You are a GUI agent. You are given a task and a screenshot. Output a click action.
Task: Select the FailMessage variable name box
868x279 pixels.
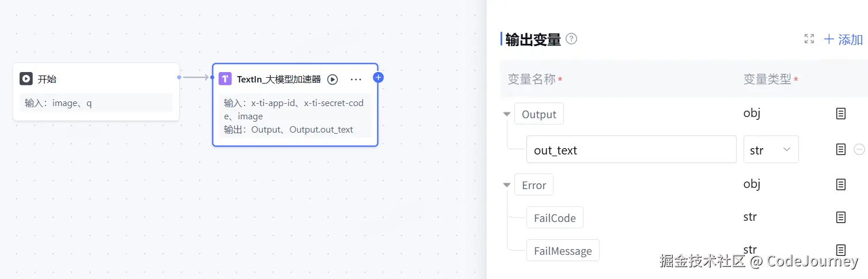(563, 251)
